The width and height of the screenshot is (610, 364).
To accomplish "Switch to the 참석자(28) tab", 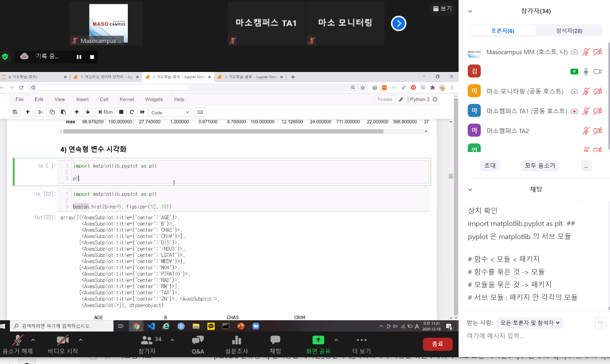I will pos(569,31).
